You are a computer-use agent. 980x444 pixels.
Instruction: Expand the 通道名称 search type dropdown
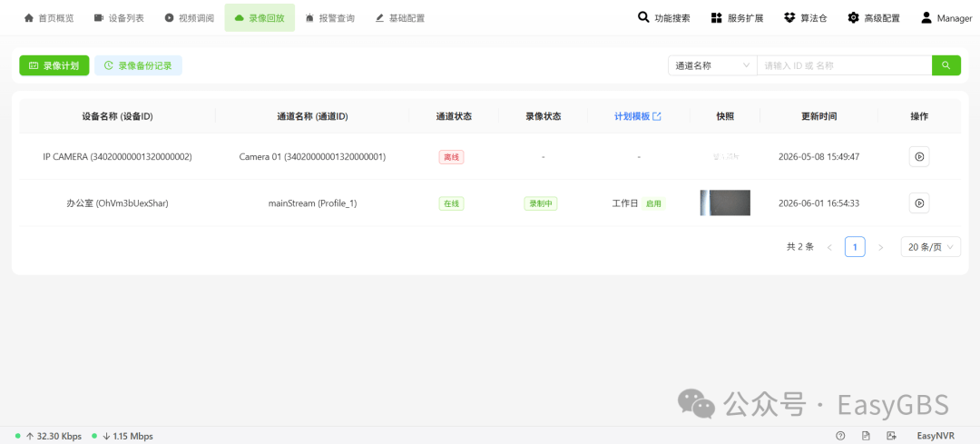(712, 65)
